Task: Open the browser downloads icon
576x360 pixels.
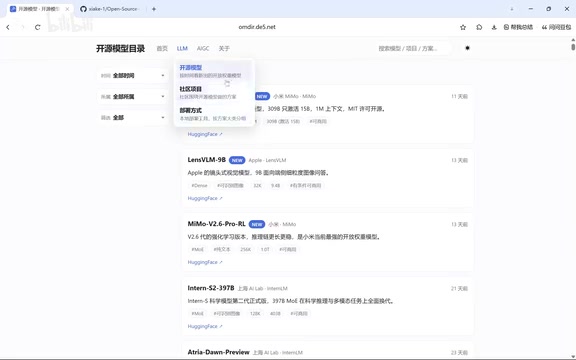Action: click(494, 27)
